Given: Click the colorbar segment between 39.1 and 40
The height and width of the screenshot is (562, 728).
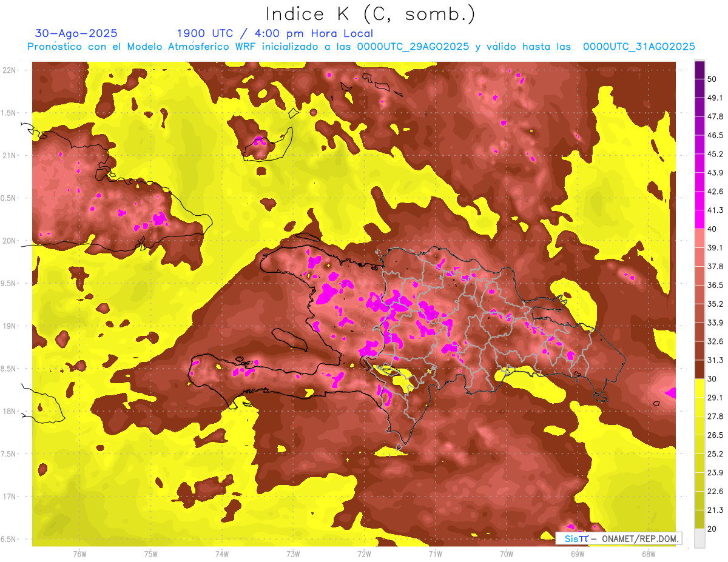Looking at the screenshot, I should pos(699,238).
